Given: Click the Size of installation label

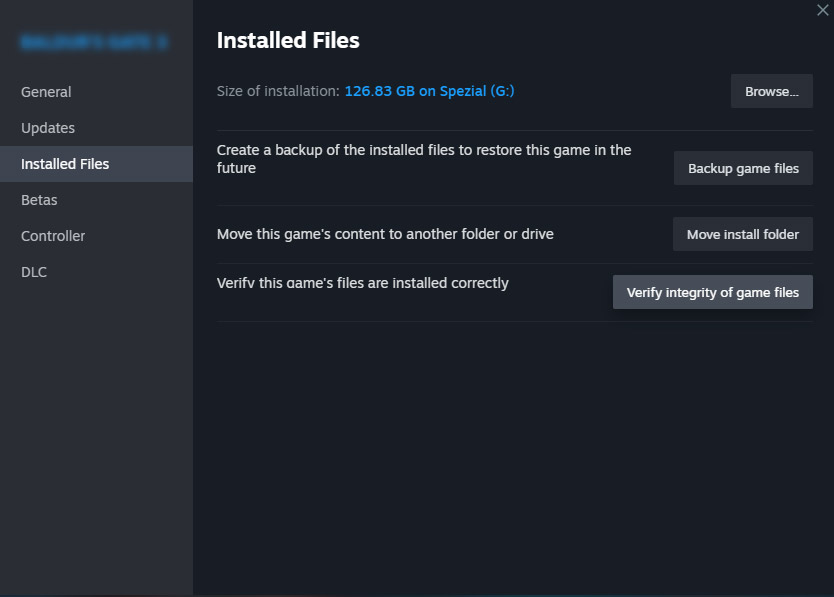Looking at the screenshot, I should tap(278, 91).
